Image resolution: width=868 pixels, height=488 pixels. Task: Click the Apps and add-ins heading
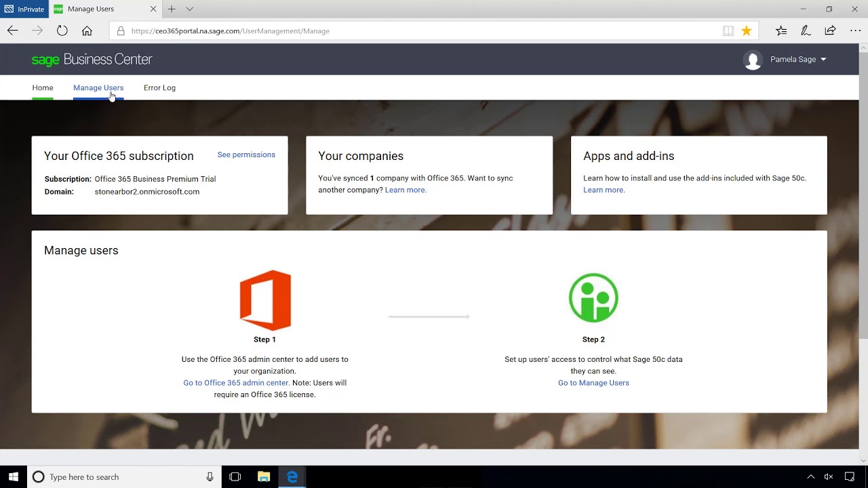coord(629,156)
